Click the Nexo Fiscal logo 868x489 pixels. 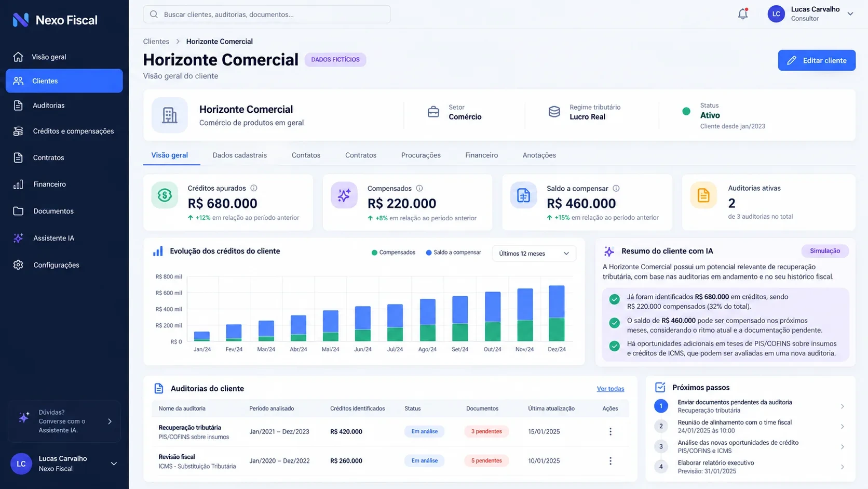coord(55,20)
